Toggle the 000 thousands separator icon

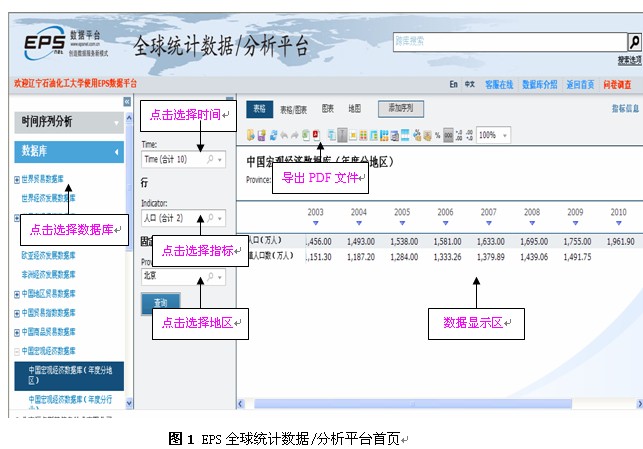(449, 135)
